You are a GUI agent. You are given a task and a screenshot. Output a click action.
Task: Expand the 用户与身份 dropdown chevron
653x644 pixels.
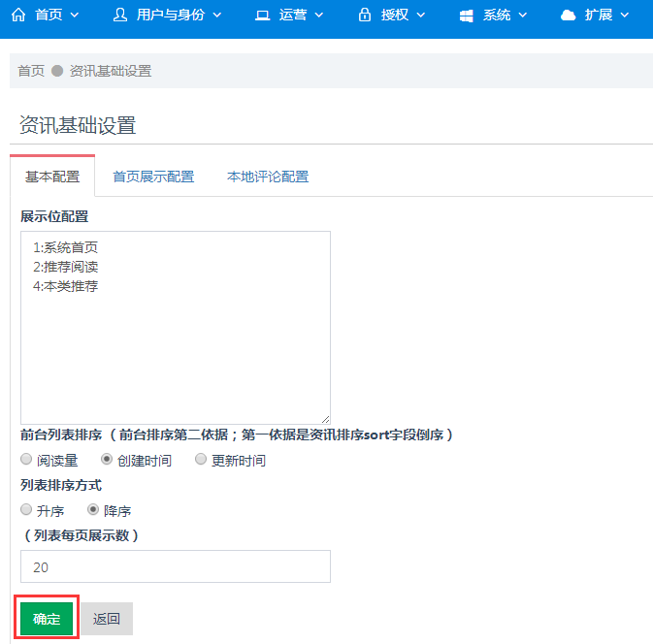(x=217, y=16)
